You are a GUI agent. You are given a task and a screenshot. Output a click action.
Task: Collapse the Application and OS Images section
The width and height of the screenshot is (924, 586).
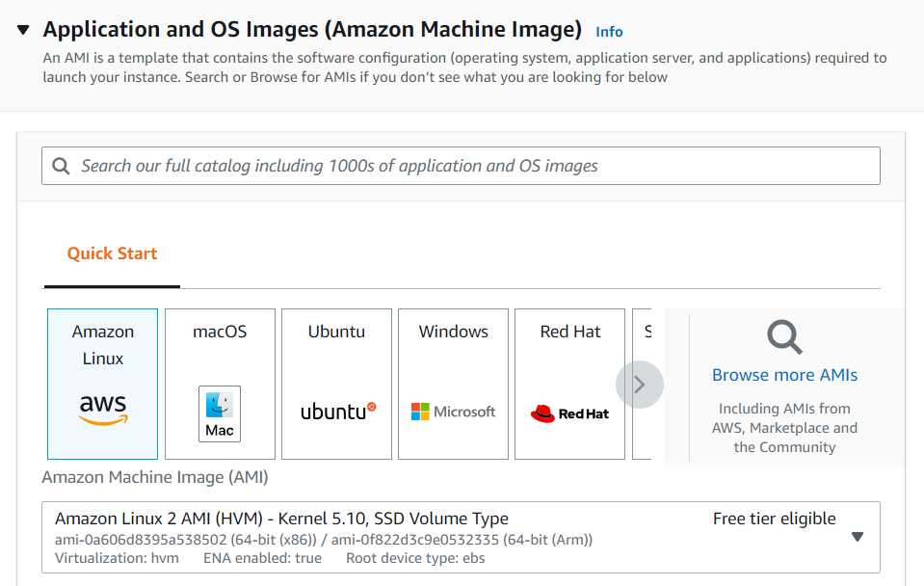(24, 30)
